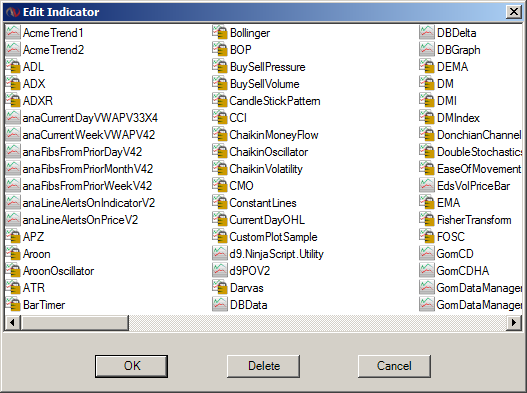Select anaFibsFromPriorWeekV42 entry
This screenshot has height=393, width=527.
tap(87, 186)
